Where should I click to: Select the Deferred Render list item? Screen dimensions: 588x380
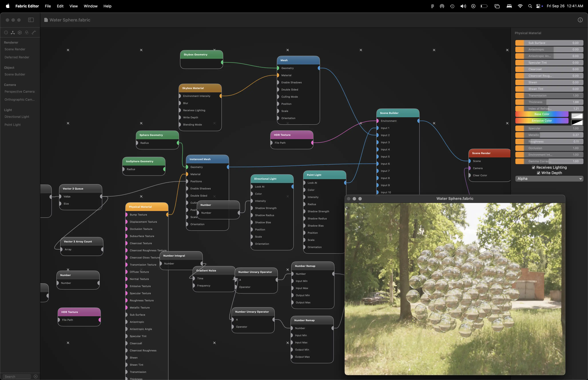[x=17, y=57]
